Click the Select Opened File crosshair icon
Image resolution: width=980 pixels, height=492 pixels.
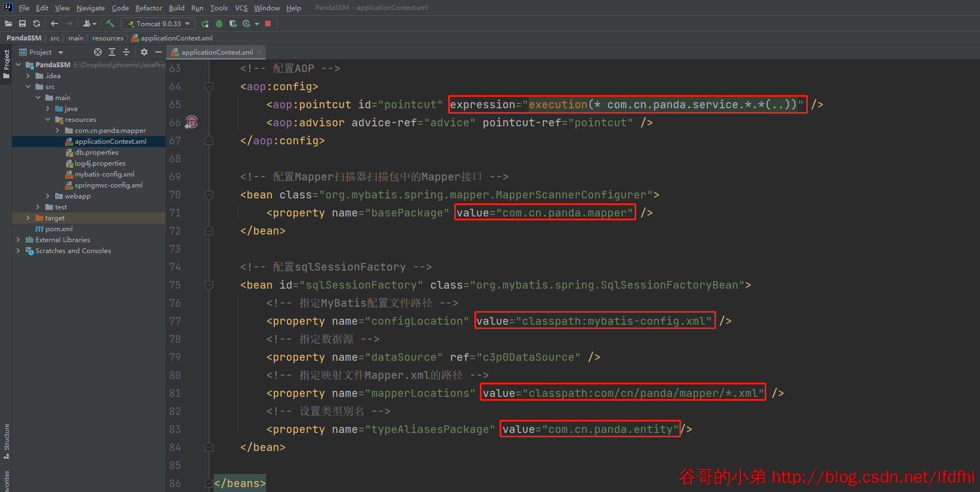point(98,52)
